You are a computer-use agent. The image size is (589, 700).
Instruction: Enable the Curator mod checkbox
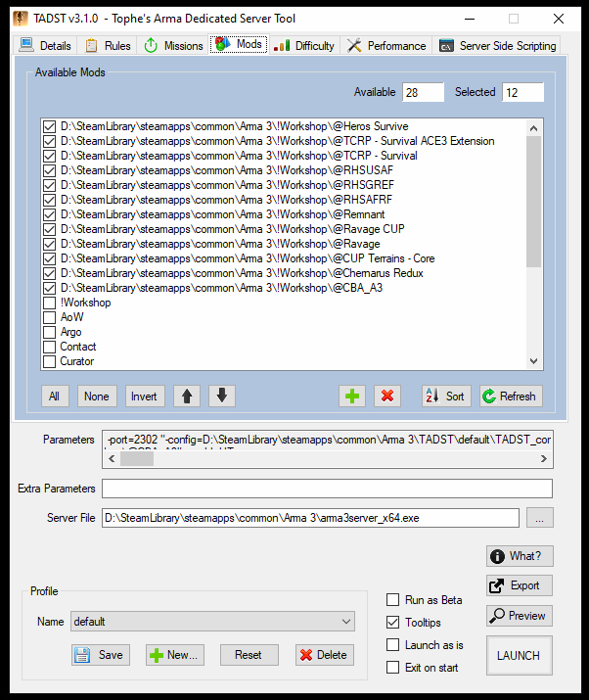(50, 361)
